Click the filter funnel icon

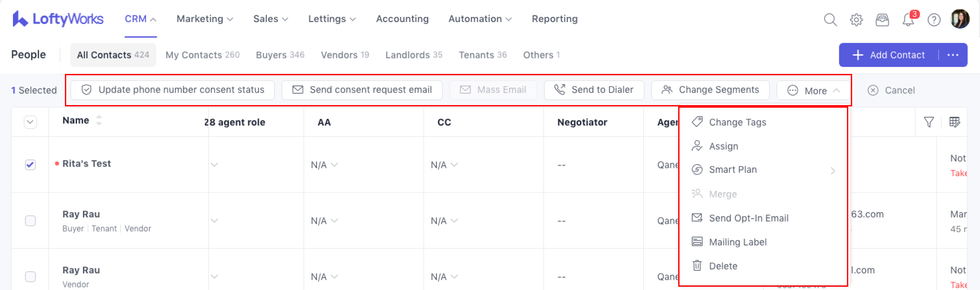[x=929, y=122]
